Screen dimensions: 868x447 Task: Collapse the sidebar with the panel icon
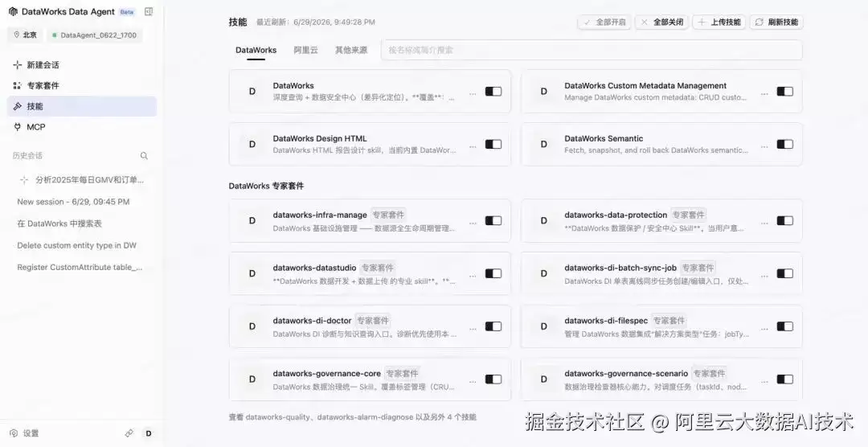[149, 11]
